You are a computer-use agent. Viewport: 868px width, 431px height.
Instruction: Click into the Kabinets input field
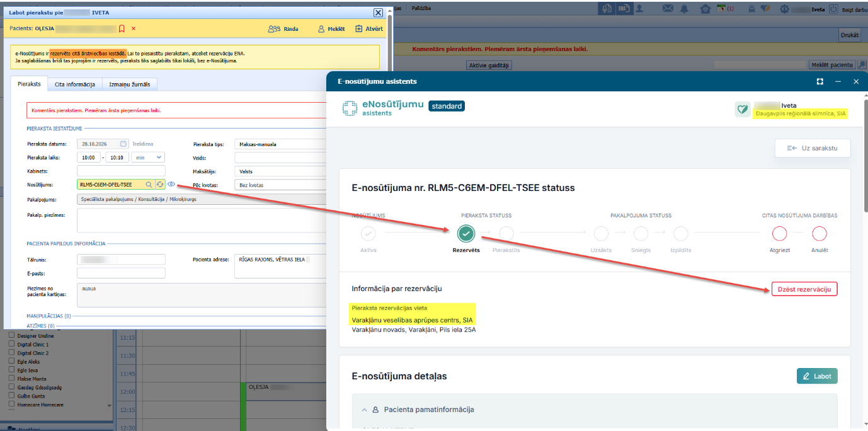[x=121, y=171]
